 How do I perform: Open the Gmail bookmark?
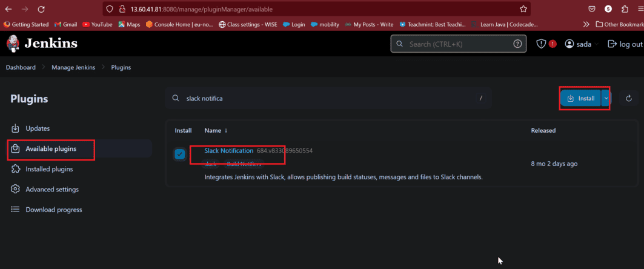coord(65,25)
